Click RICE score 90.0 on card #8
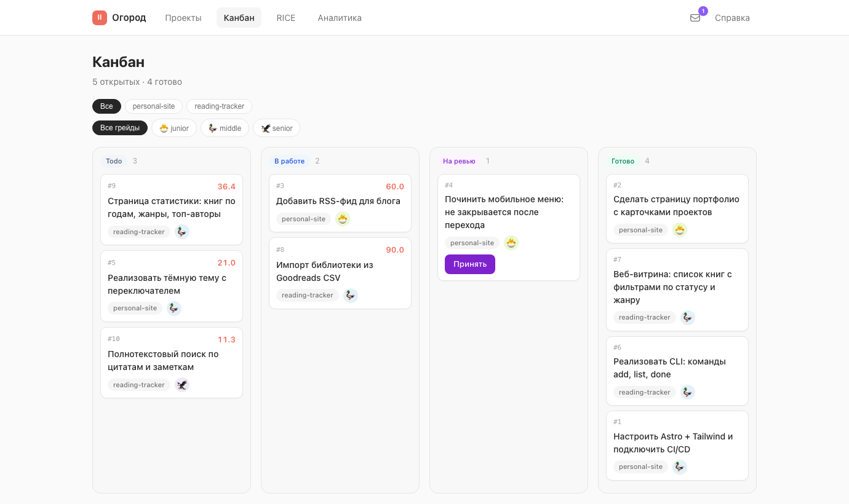Screen dimensions: 849x504 395,250
